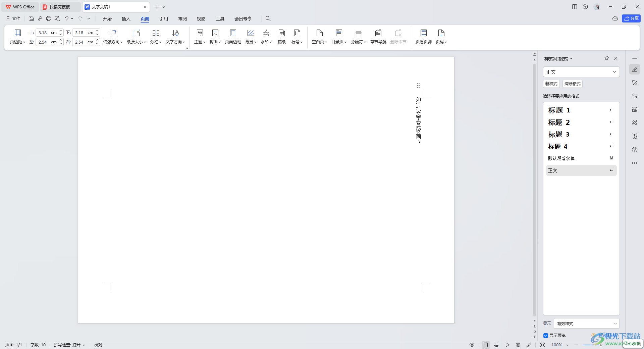Click the 页眉页脚 header and footer icon
Viewport: 644px width, 349px height.
pos(424,33)
